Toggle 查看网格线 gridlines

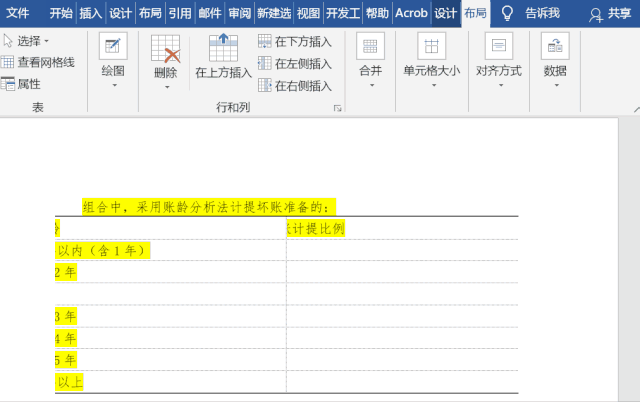38,62
